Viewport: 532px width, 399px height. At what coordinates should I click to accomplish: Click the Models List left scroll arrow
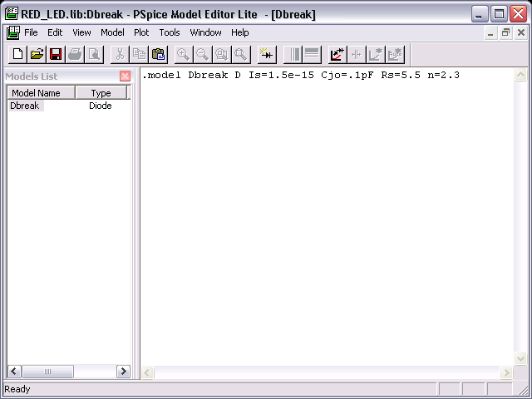coord(14,372)
